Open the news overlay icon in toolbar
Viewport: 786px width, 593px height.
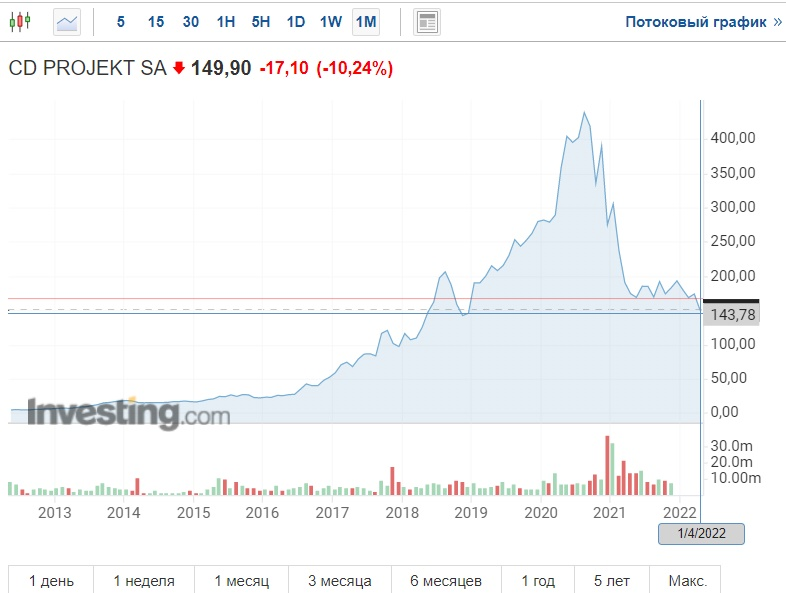pos(427,22)
